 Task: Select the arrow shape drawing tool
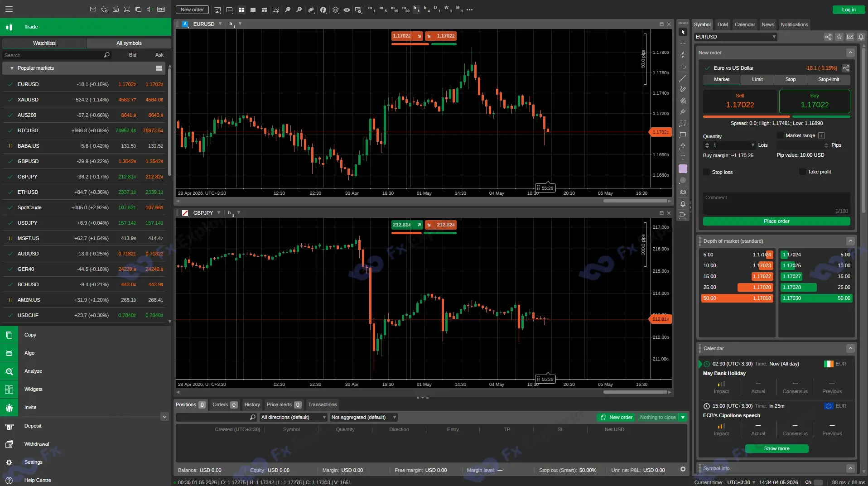pyautogui.click(x=683, y=146)
